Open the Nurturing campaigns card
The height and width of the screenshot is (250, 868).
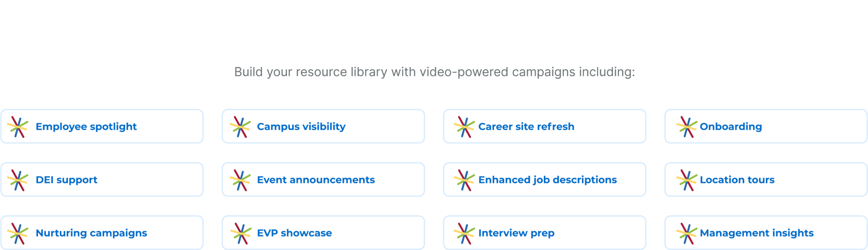102,233
